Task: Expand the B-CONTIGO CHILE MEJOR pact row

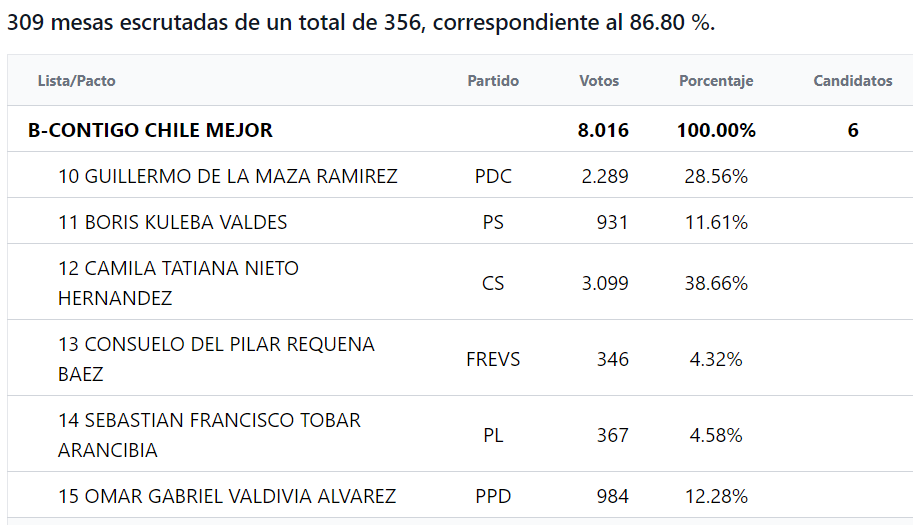Action: coord(150,130)
